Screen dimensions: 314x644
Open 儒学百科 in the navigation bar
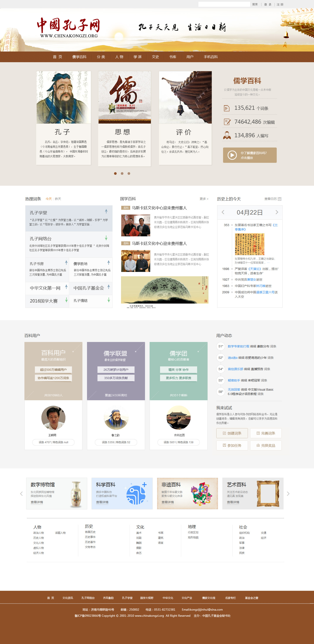click(79, 57)
